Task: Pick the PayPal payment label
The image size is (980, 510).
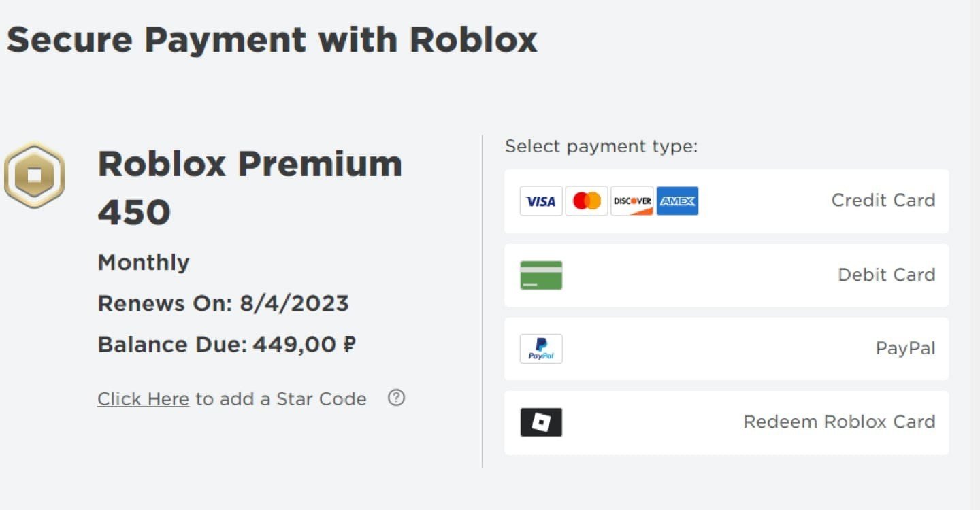Action: point(905,348)
